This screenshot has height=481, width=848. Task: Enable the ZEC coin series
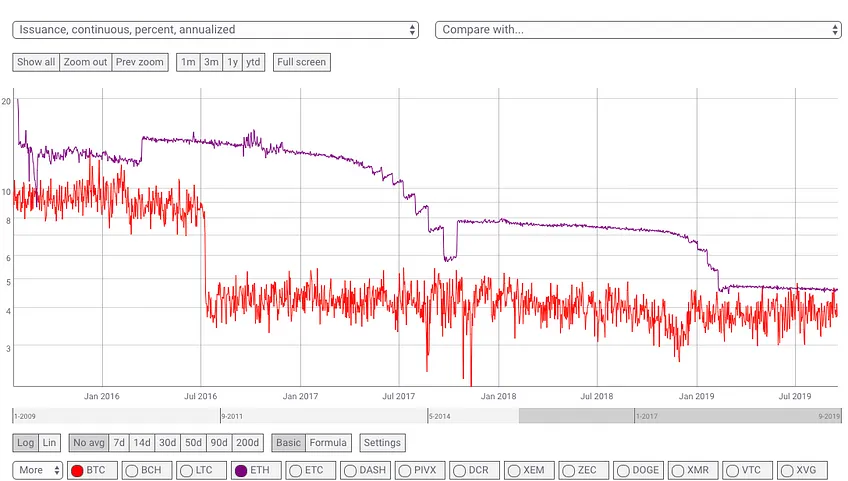[x=584, y=470]
